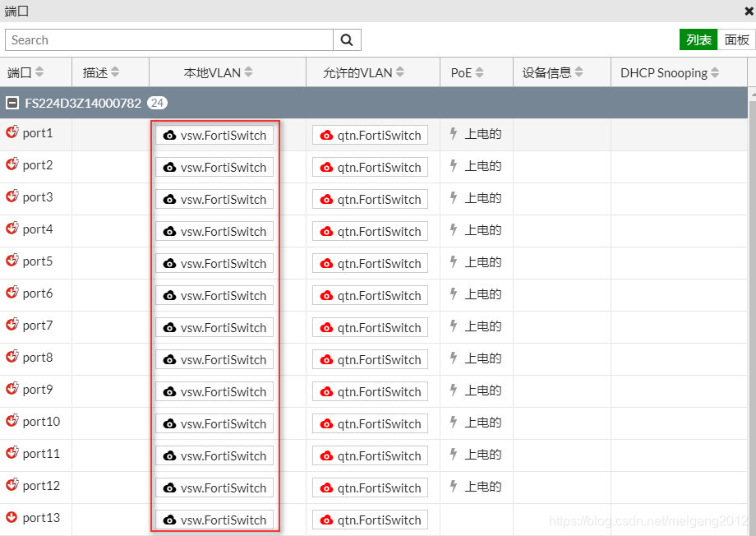Switch to the 列表 view

(698, 39)
